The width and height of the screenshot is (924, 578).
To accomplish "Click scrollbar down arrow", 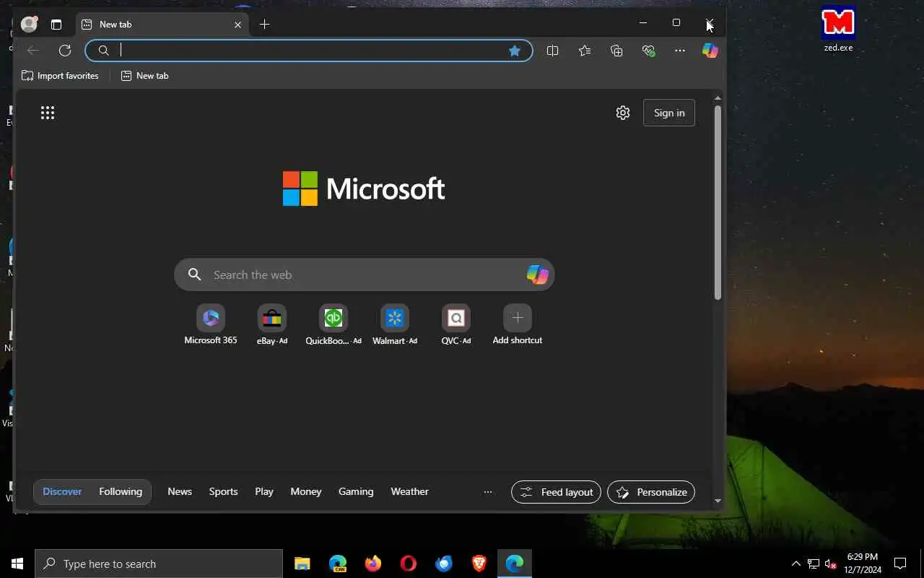I will pos(718,501).
